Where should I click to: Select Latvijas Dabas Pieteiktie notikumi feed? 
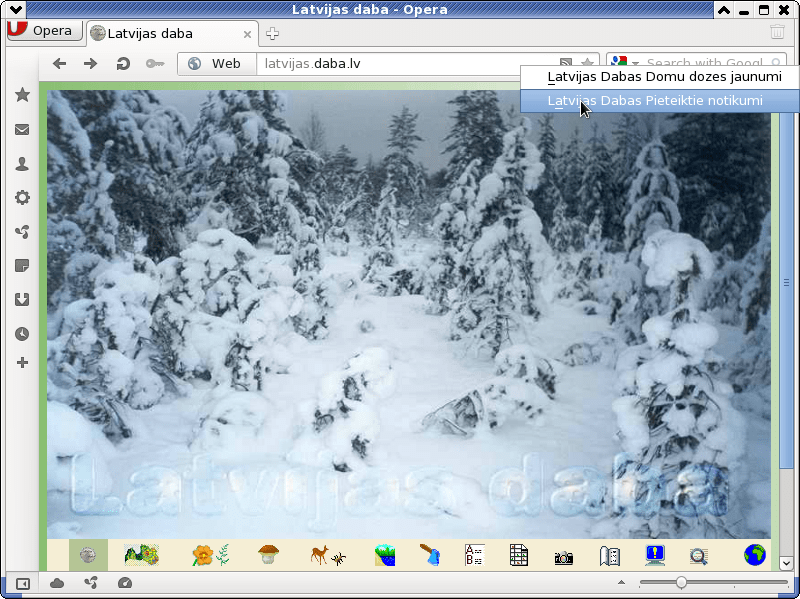pos(660,101)
